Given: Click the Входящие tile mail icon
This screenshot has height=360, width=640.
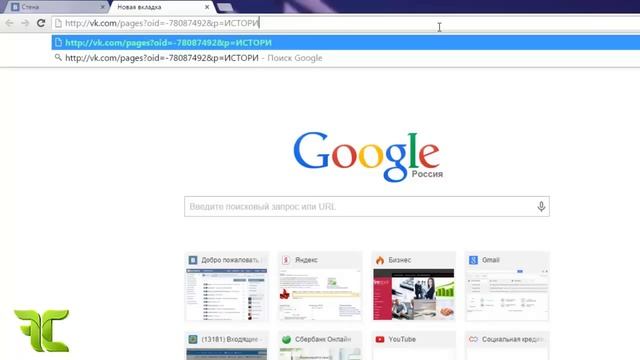Looking at the screenshot, I should (193, 339).
